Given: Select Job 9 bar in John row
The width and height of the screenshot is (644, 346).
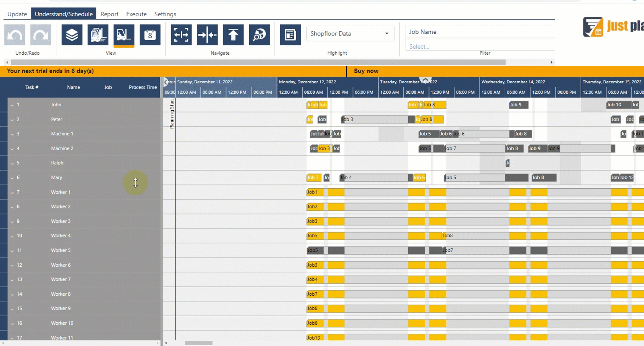Looking at the screenshot, I should 518,105.
